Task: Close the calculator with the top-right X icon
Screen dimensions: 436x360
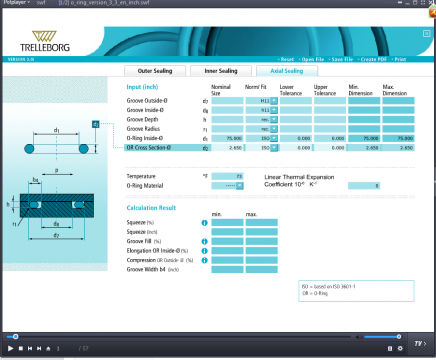Action: tap(427, 34)
